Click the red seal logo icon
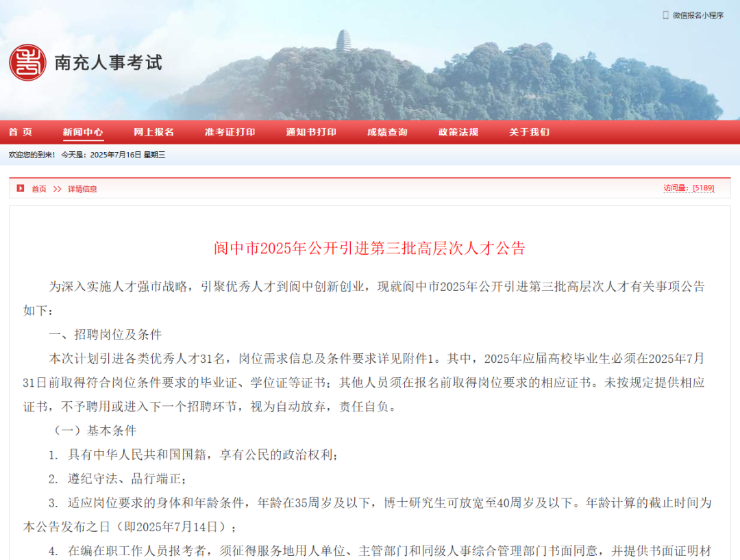 [27, 62]
